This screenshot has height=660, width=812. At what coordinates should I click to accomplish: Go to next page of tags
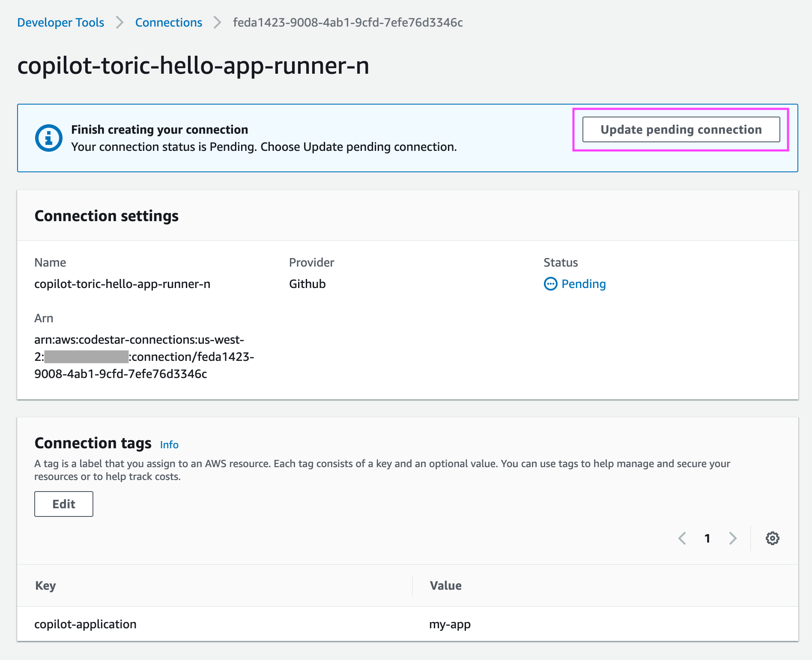(x=733, y=538)
